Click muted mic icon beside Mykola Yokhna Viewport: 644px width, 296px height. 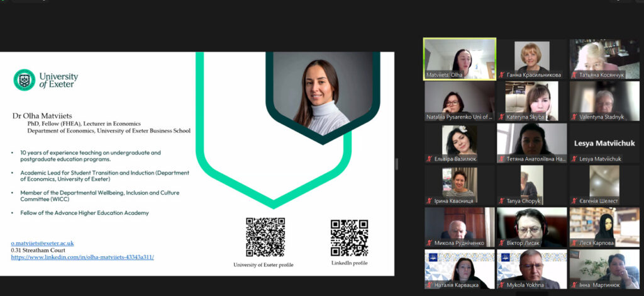[x=502, y=285]
